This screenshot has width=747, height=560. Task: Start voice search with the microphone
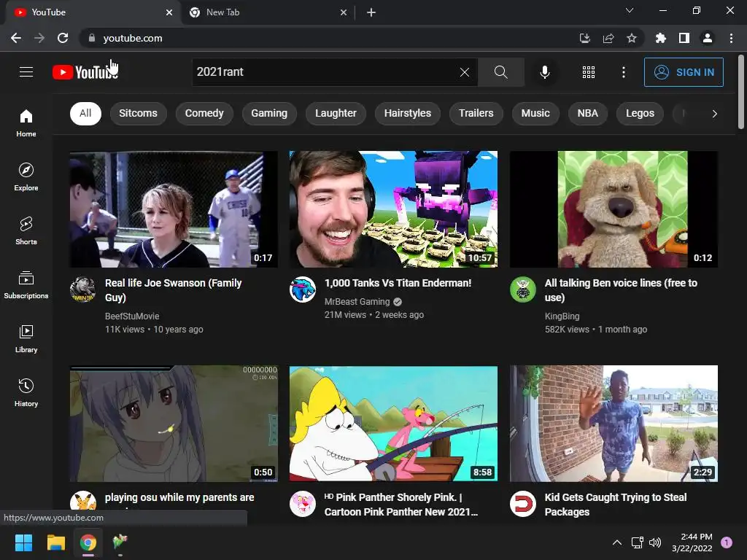544,72
